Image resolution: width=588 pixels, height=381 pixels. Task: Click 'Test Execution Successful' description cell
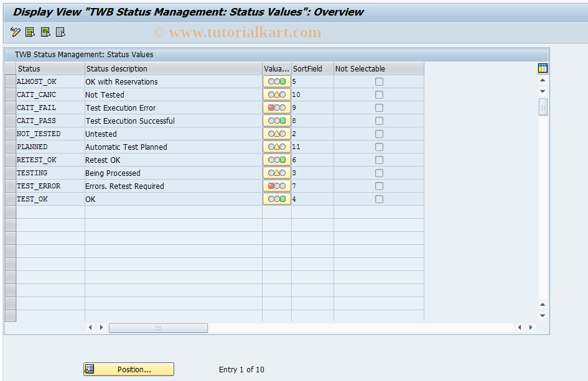point(174,121)
